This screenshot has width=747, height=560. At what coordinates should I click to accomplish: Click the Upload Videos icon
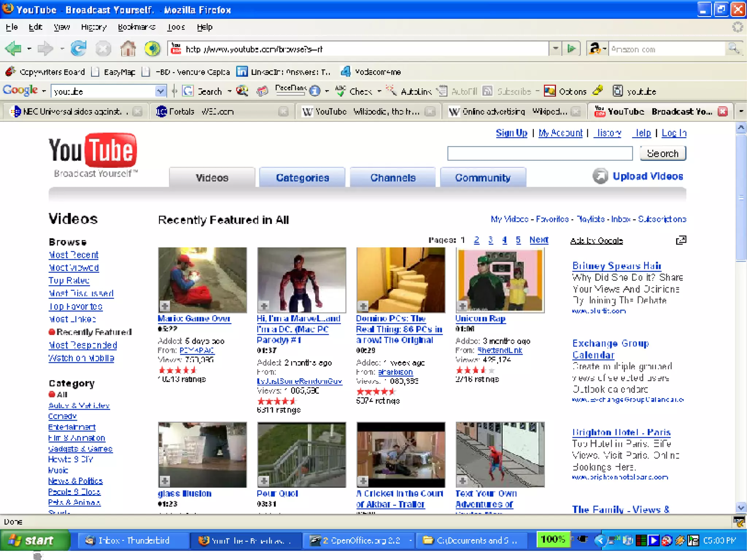pyautogui.click(x=600, y=176)
